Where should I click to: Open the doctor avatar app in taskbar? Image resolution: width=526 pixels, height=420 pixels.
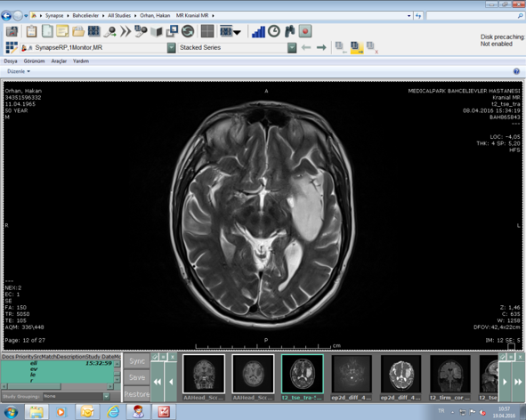click(x=138, y=412)
